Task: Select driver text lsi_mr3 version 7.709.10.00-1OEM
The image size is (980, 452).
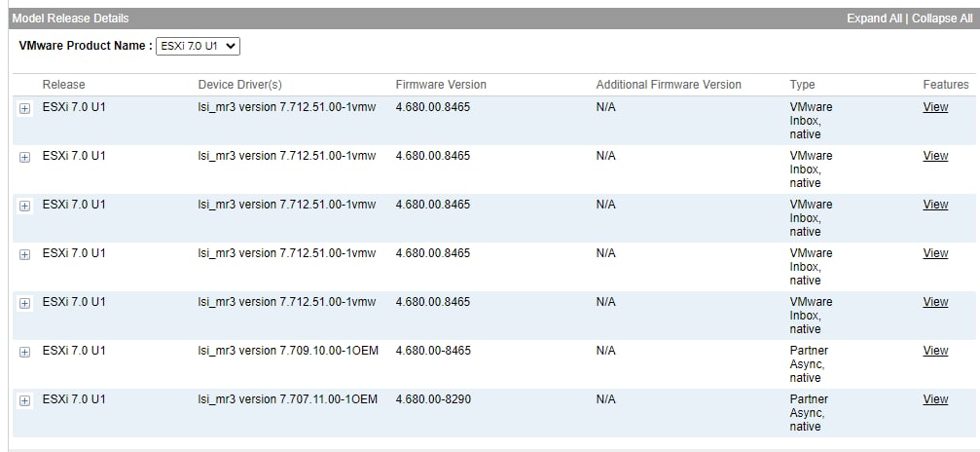Action: coord(288,350)
